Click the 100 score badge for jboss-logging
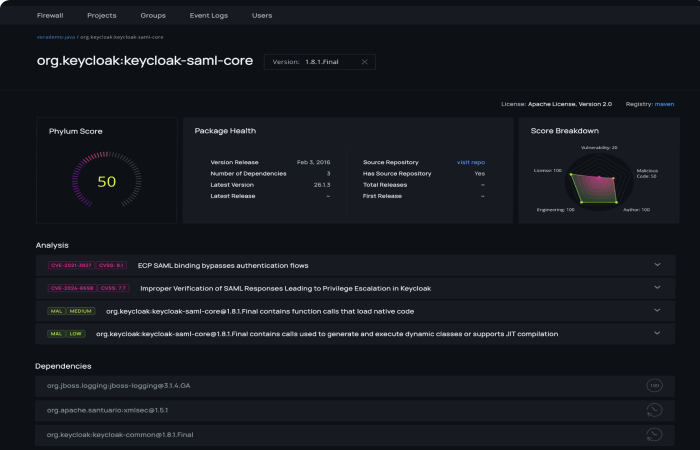Viewport: 700px width, 450px height. click(x=654, y=386)
